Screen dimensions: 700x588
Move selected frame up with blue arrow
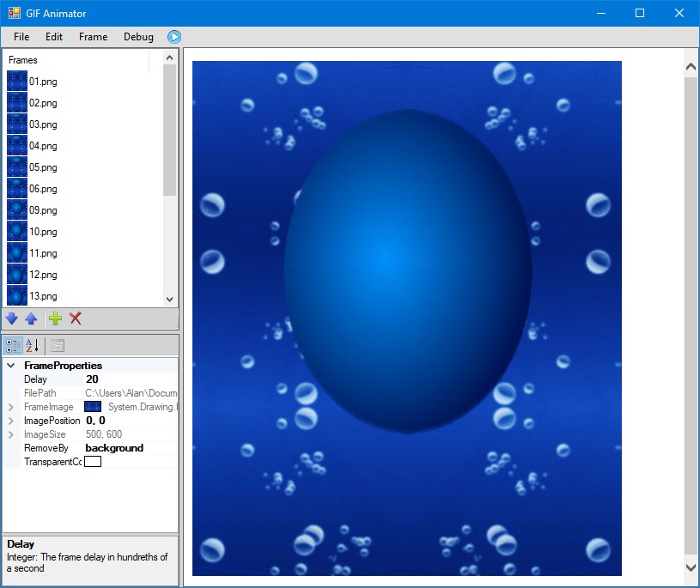31,318
